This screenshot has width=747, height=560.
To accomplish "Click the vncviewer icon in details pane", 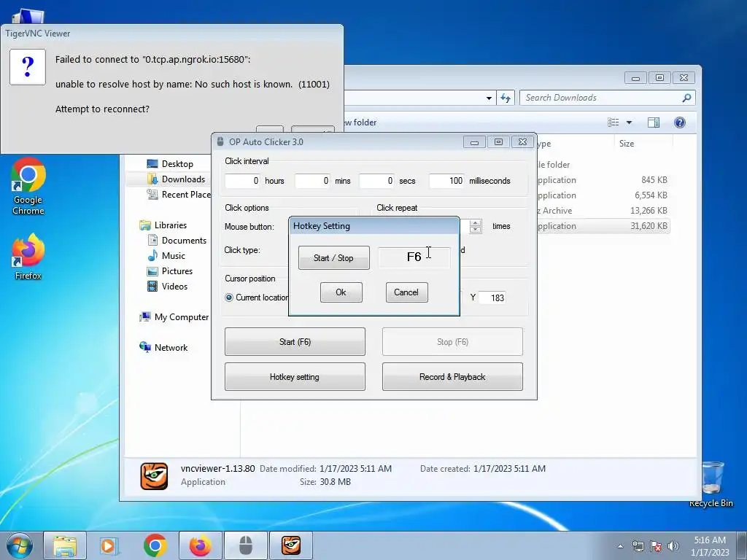I will tap(154, 475).
